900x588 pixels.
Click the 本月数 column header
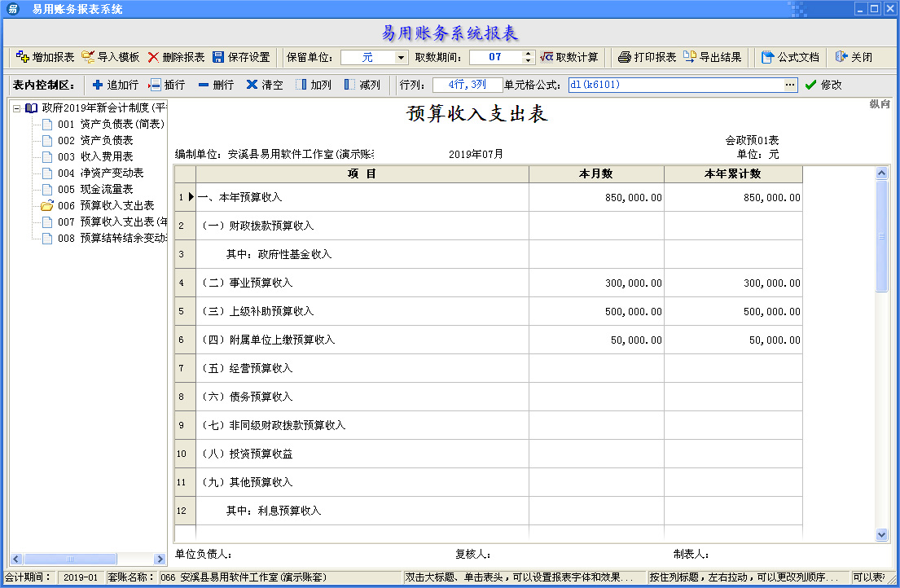[x=596, y=173]
